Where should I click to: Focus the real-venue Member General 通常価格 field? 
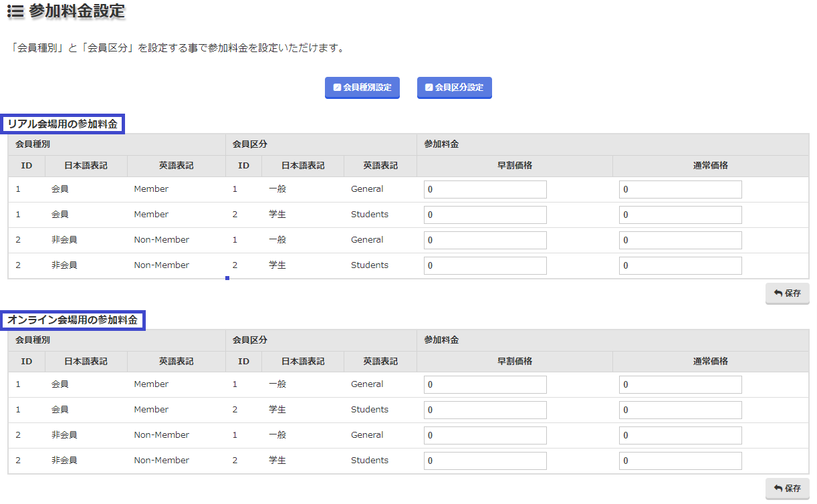coord(680,190)
